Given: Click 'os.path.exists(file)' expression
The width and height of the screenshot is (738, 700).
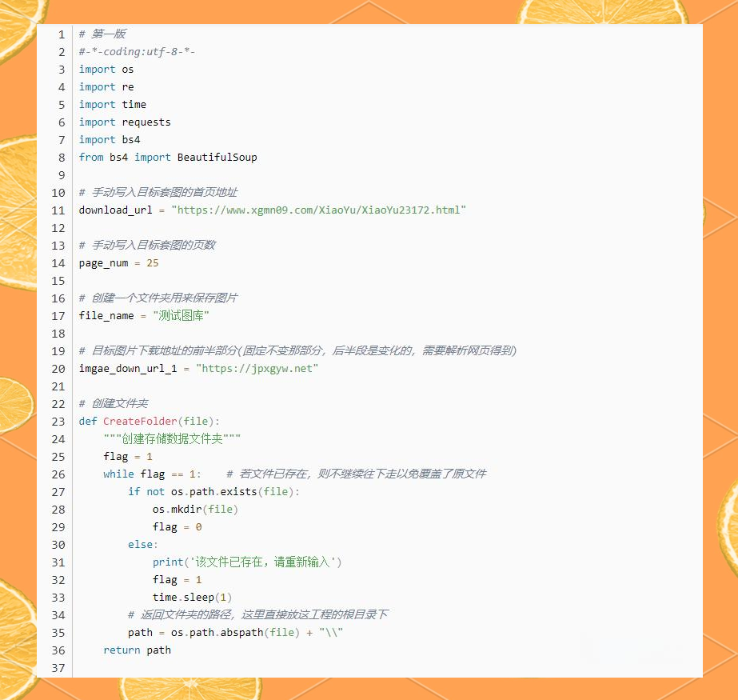Looking at the screenshot, I should [x=233, y=492].
